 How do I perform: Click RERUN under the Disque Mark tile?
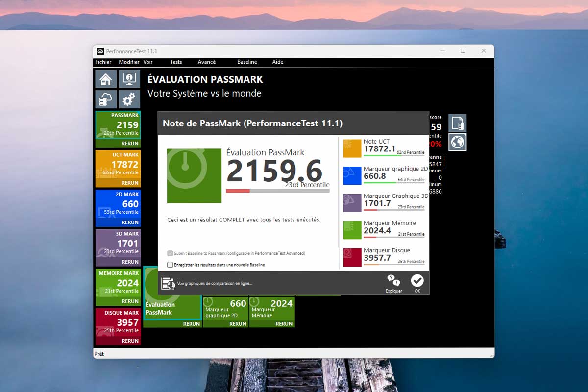(x=130, y=341)
